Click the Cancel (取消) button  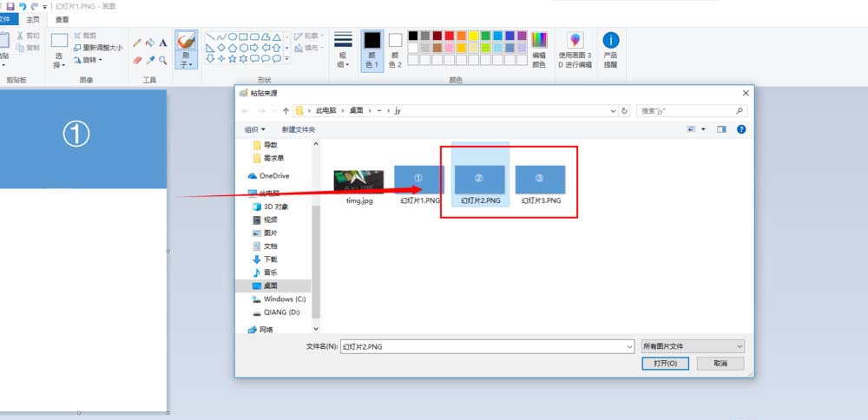pyautogui.click(x=720, y=364)
